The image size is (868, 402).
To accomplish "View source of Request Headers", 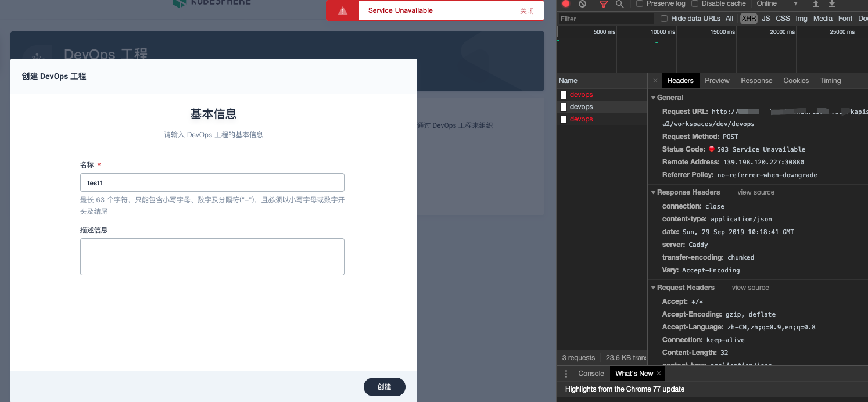I will [x=750, y=288].
